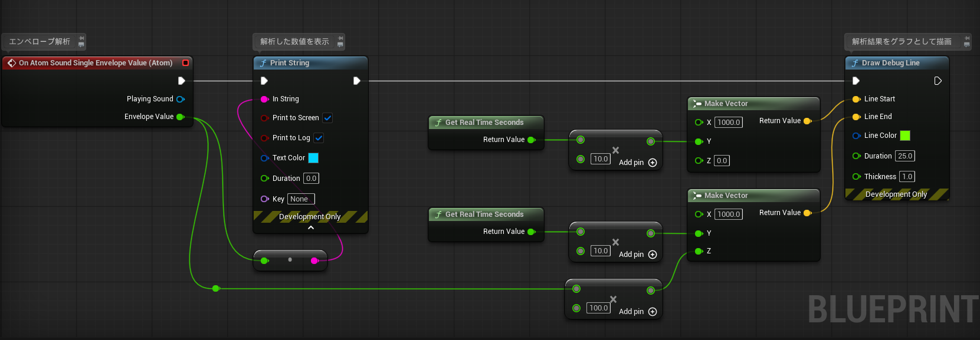The width and height of the screenshot is (980, 340).
Task: Click the reroute node on the Envelope Value wire
Action: pyautogui.click(x=216, y=289)
